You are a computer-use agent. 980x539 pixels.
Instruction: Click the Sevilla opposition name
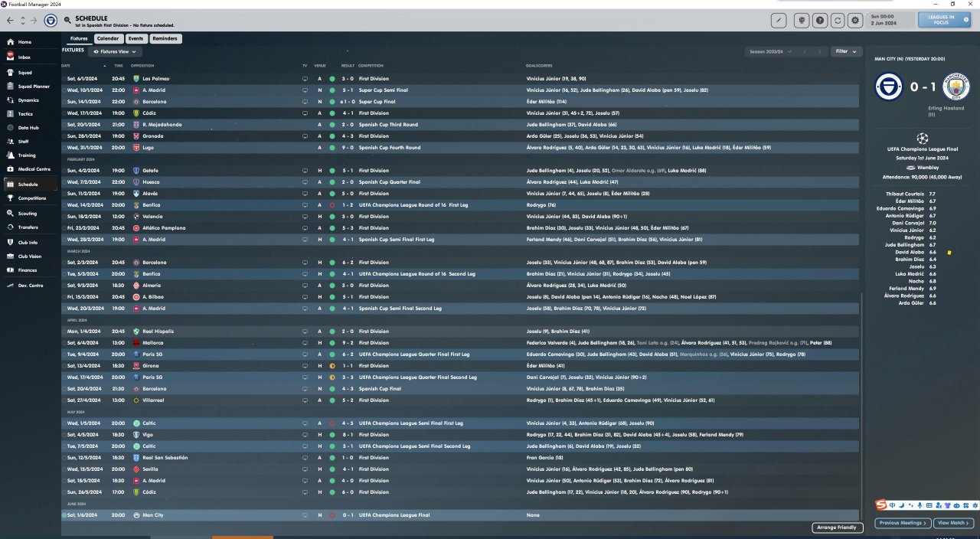click(x=149, y=469)
